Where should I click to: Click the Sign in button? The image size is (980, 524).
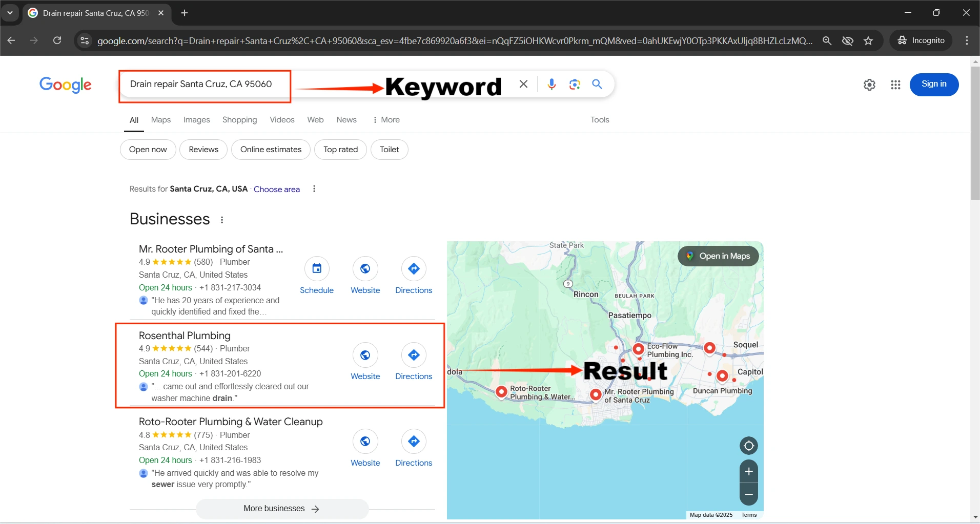point(934,85)
